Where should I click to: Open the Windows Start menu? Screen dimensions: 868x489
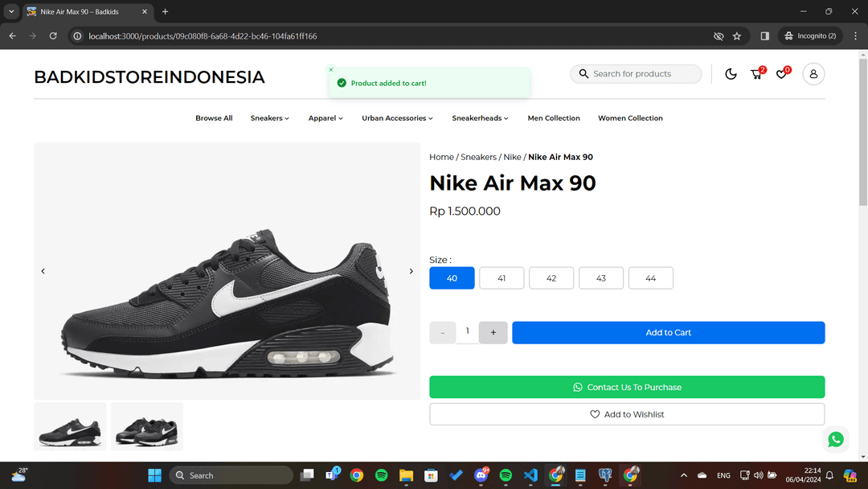(x=154, y=475)
